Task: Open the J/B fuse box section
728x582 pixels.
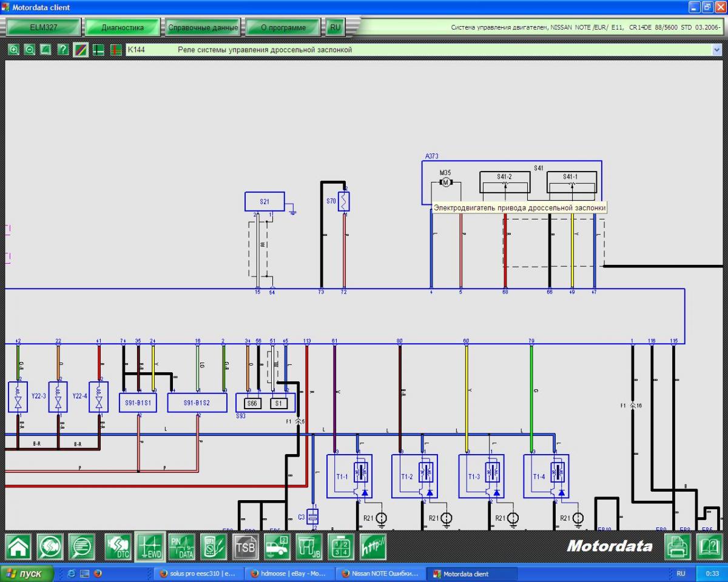Action: tap(309, 546)
